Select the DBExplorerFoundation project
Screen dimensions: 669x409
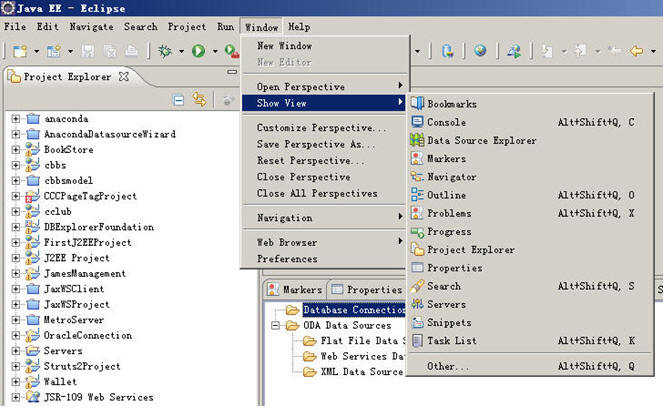(x=99, y=227)
